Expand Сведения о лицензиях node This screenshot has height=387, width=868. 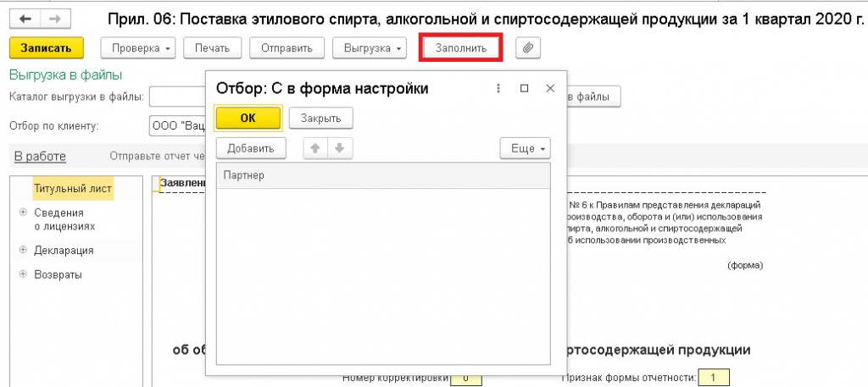point(23,213)
